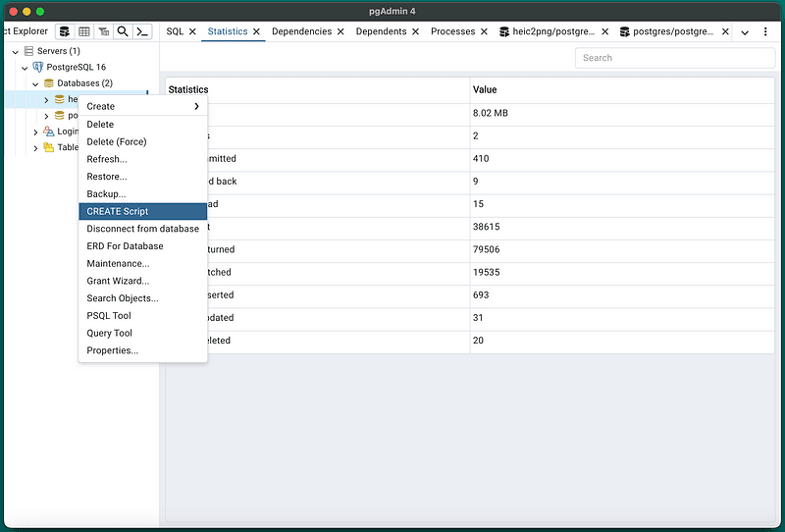
Task: Open Grant Wizard... menu entry
Action: tap(142, 281)
